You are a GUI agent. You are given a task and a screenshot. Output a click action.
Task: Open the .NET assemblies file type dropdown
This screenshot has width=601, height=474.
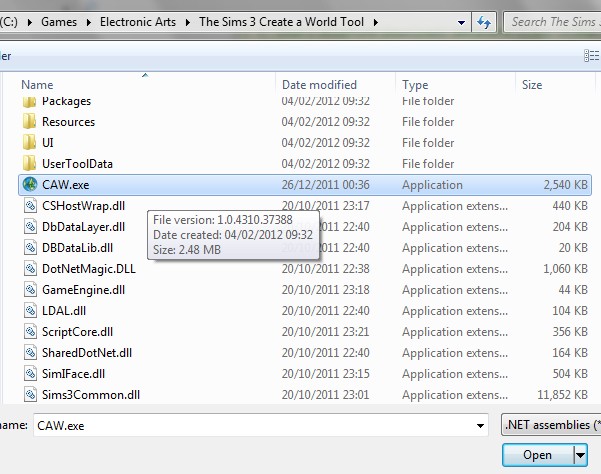551,425
